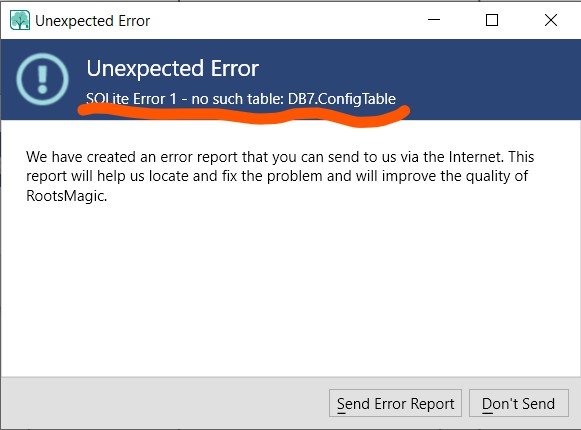Click the large Unexpected Error banner heading
The image size is (581, 430).
(x=173, y=69)
